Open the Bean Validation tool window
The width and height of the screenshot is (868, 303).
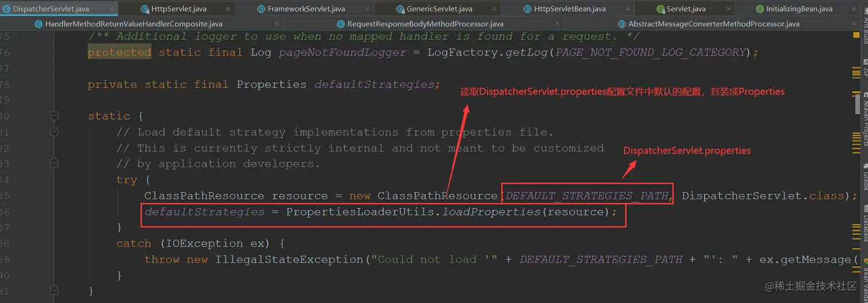tap(865, 279)
